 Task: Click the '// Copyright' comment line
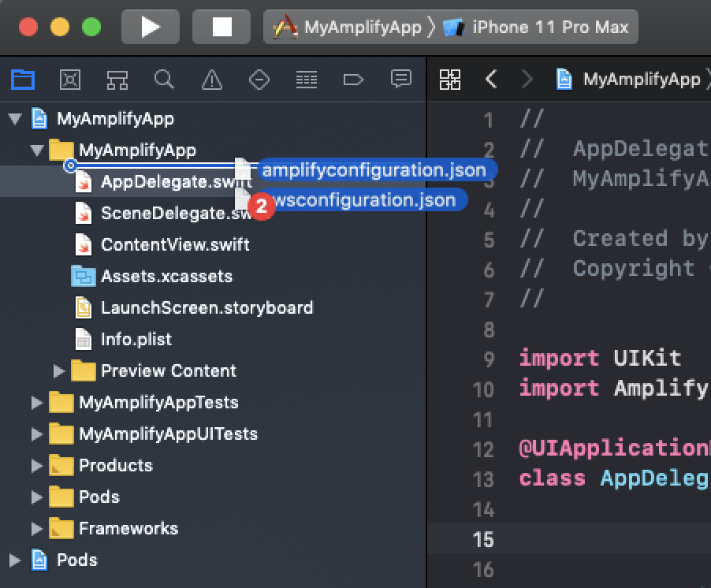614,269
